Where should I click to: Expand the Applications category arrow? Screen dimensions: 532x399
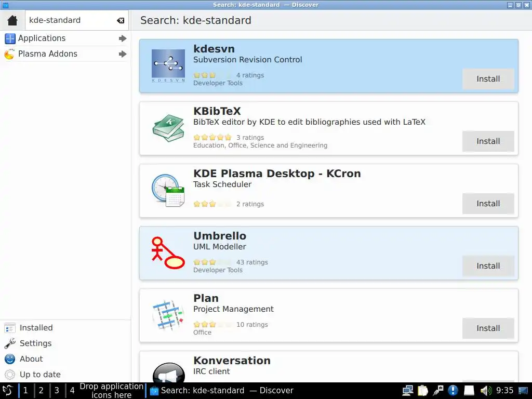point(123,38)
